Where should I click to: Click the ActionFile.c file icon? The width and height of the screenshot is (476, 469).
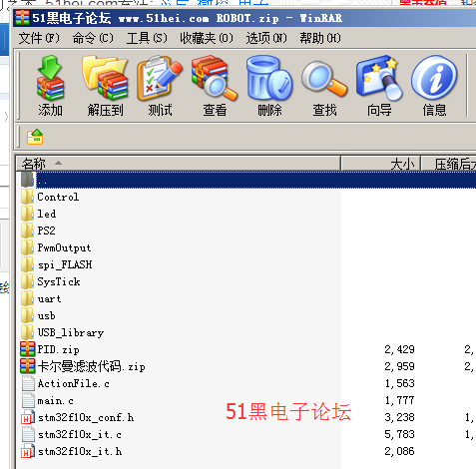coord(28,383)
